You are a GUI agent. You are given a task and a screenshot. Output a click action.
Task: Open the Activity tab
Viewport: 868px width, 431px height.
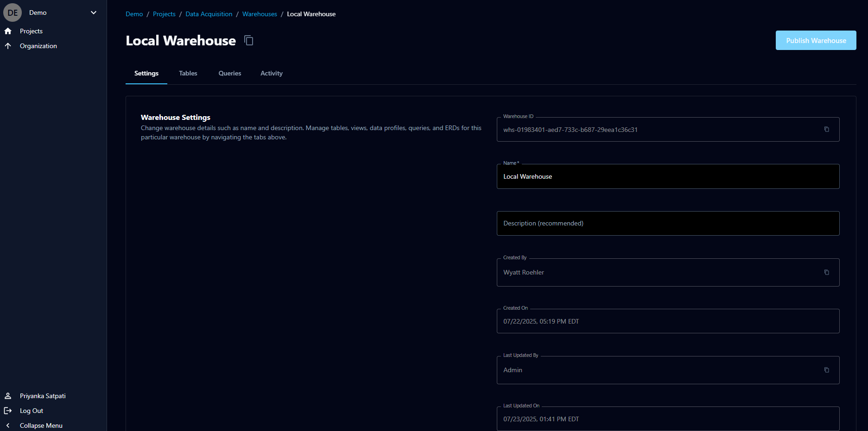pos(272,73)
